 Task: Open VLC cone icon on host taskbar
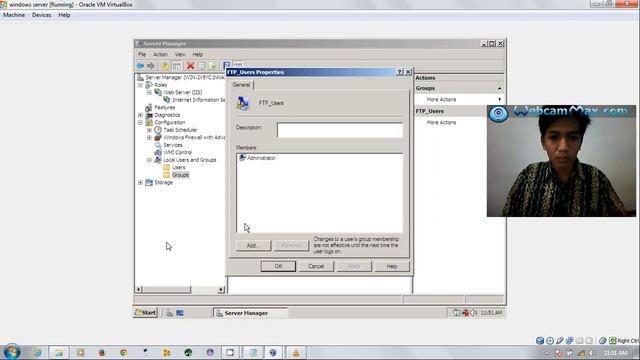click(x=296, y=352)
